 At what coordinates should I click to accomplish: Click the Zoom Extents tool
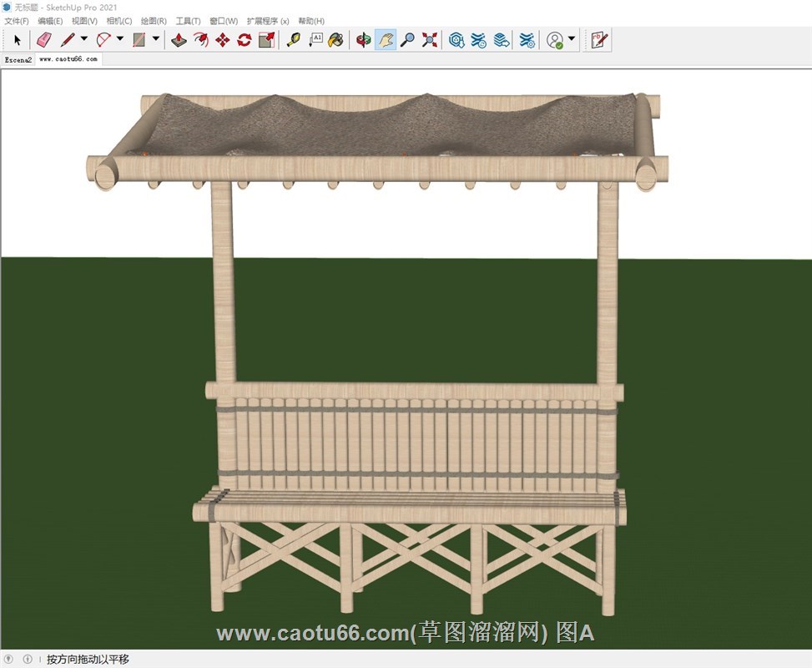pos(430,39)
